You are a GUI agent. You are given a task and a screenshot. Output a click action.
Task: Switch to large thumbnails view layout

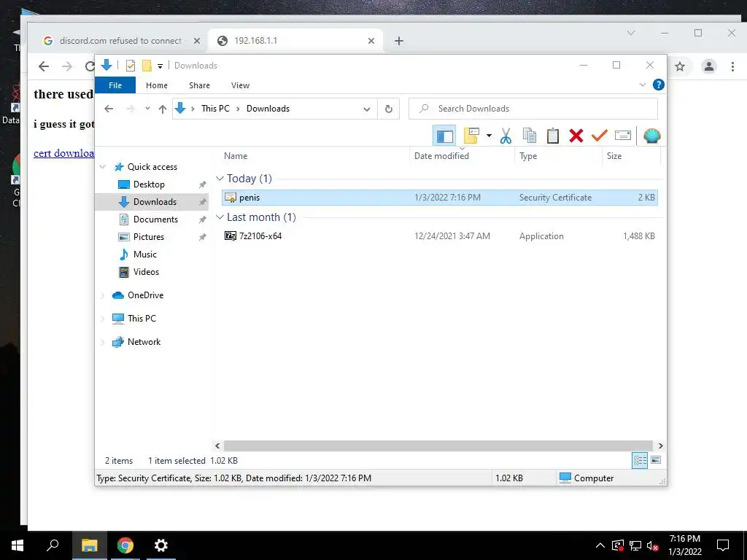pos(656,460)
